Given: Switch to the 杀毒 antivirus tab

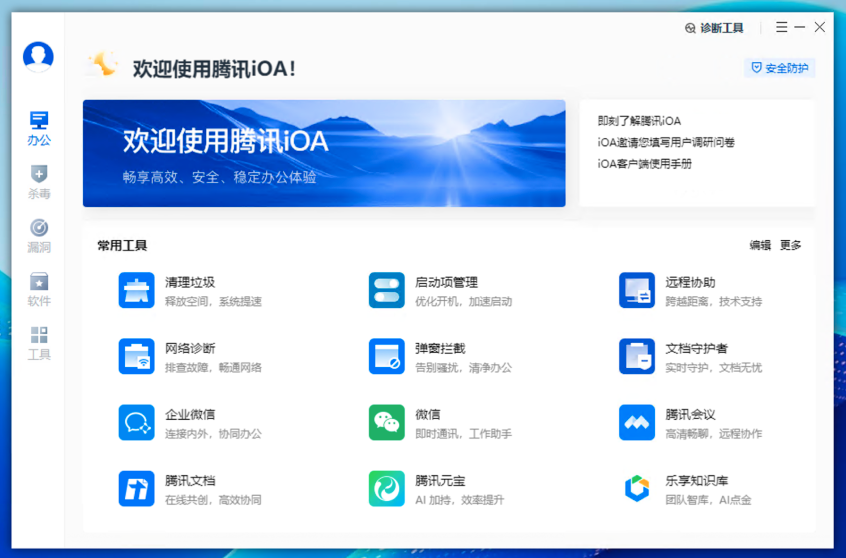Looking at the screenshot, I should [39, 182].
